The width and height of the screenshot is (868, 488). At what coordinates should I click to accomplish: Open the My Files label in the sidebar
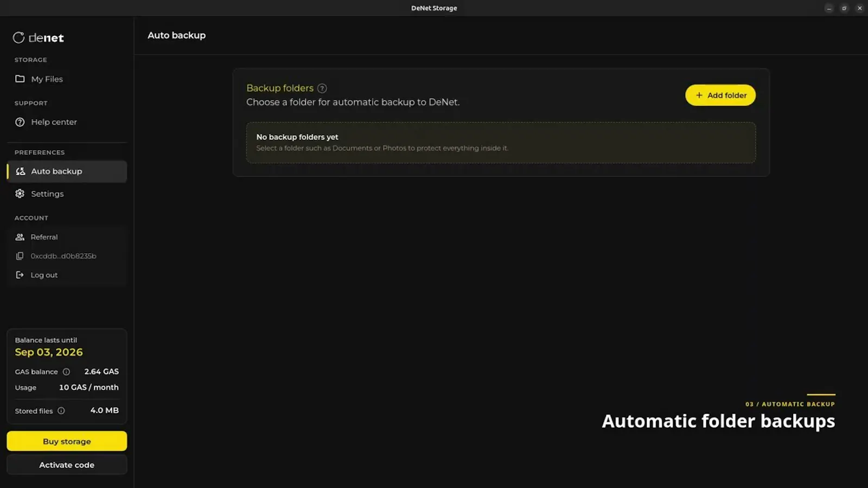tap(47, 79)
